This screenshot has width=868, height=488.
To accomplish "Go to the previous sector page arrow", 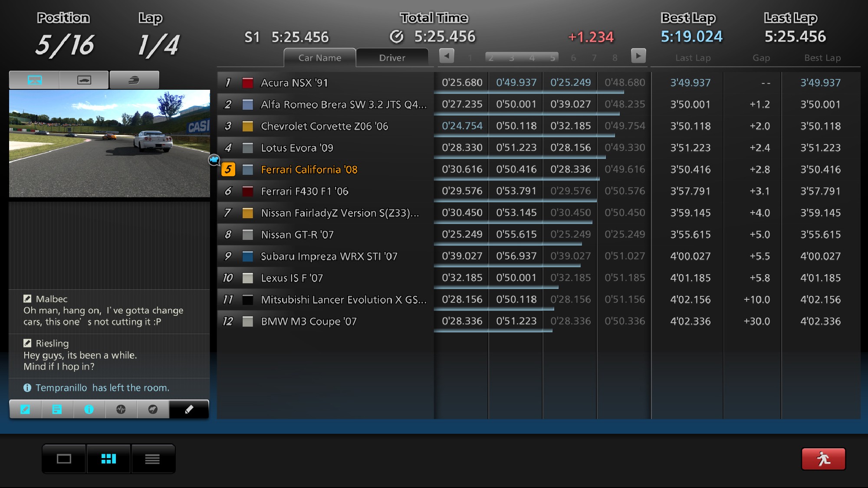I will tap(447, 56).
